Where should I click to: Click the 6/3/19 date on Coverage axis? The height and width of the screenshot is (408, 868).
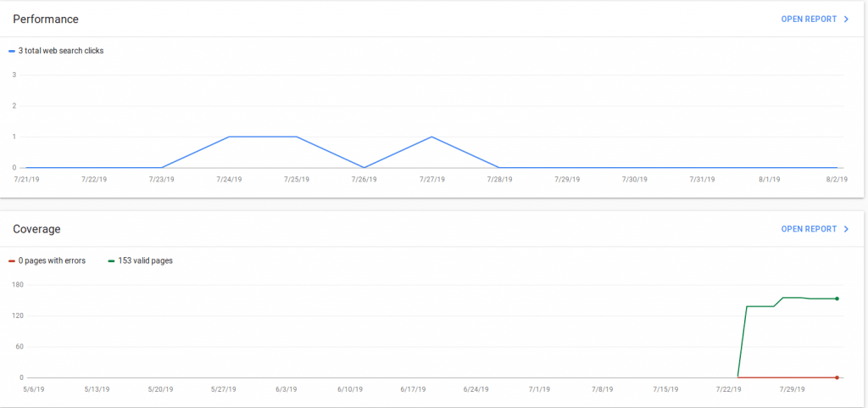(x=286, y=389)
